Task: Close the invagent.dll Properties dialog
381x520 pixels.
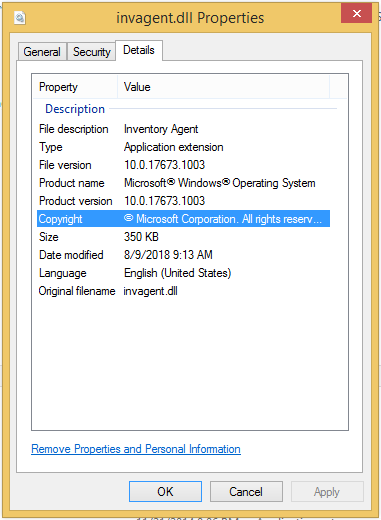Action: (356, 13)
